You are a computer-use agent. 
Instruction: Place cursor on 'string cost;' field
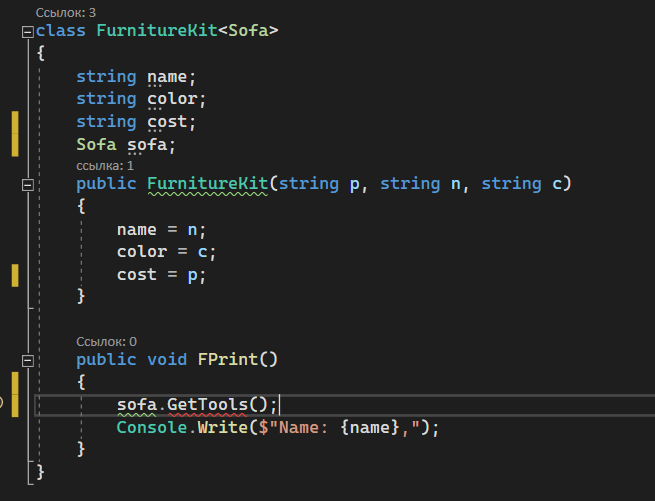[136, 122]
